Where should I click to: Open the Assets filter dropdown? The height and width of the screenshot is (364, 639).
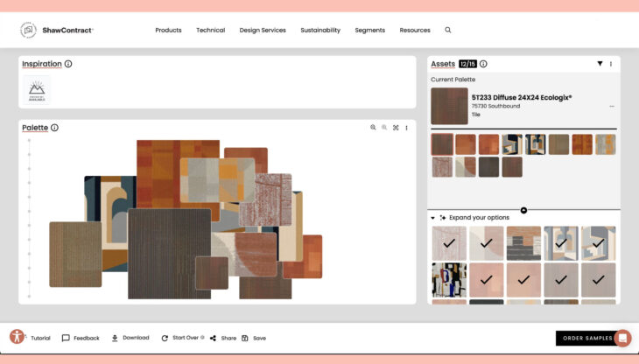point(600,64)
